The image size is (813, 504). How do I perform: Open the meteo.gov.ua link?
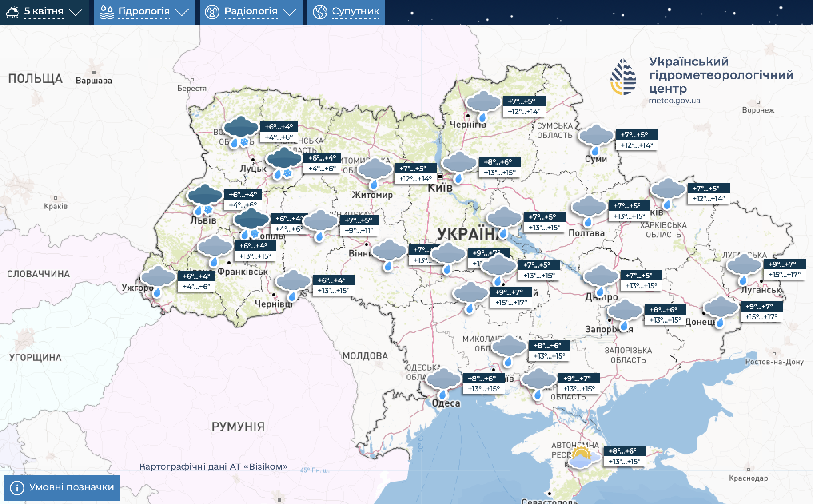tap(674, 101)
